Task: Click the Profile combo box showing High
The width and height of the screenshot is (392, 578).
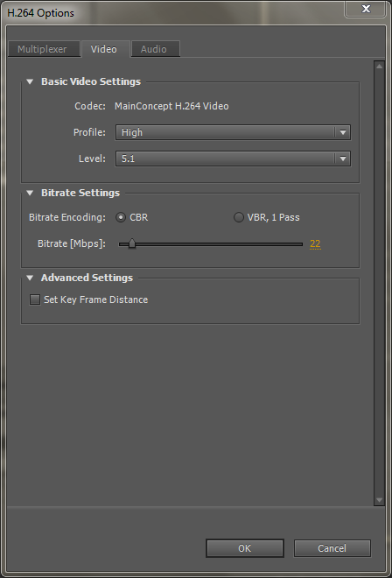Action: (x=233, y=132)
